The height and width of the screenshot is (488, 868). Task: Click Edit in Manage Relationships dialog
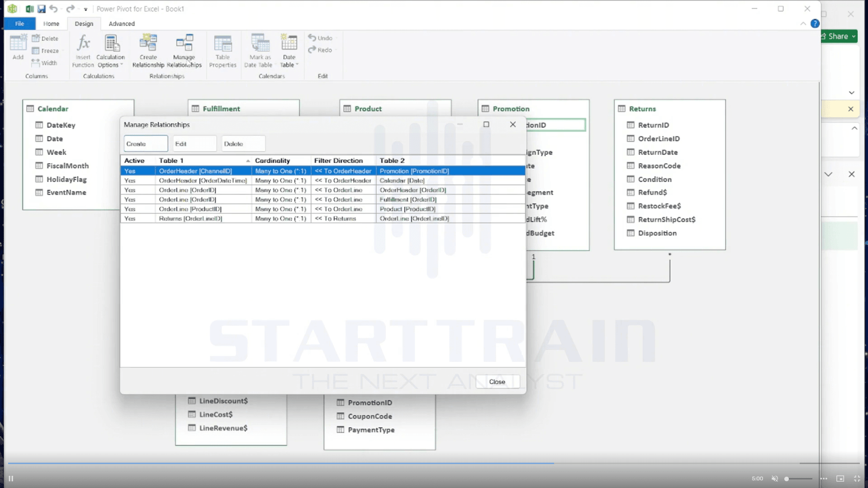point(194,144)
